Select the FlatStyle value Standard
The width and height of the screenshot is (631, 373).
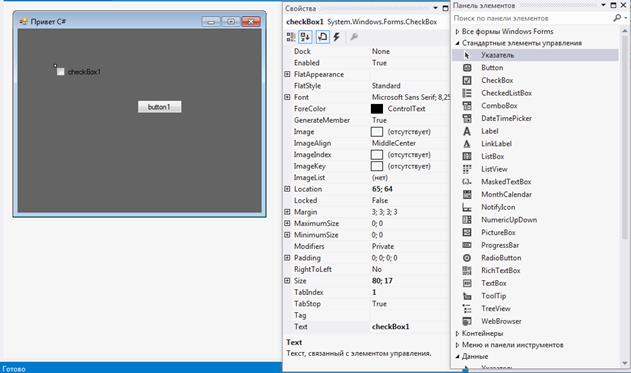pyautogui.click(x=386, y=86)
